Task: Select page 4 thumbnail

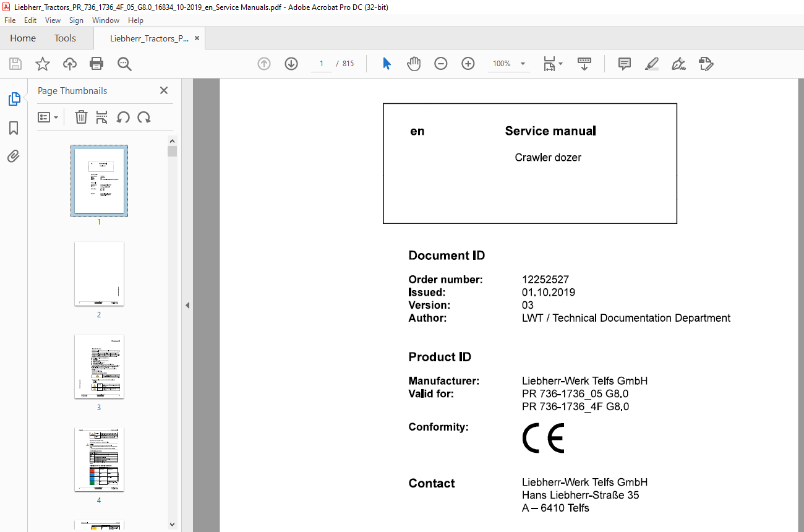Action: [x=99, y=459]
